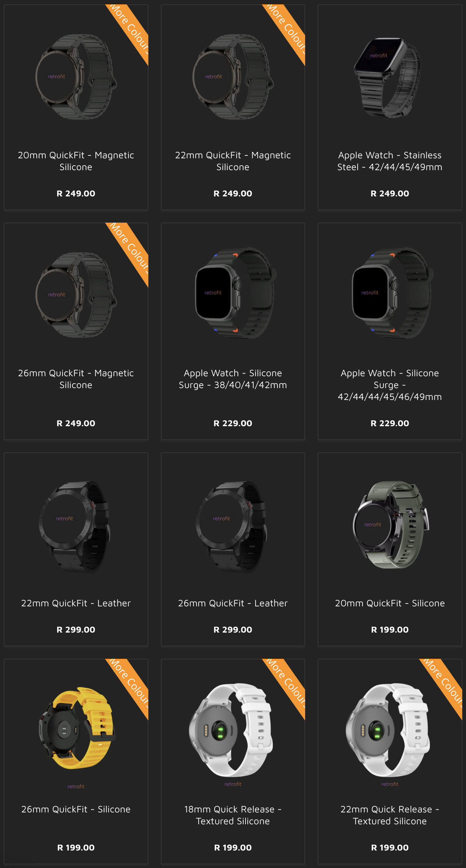Click the Apple Watch Stainless Steel band image
The image size is (466, 868).
(388, 77)
